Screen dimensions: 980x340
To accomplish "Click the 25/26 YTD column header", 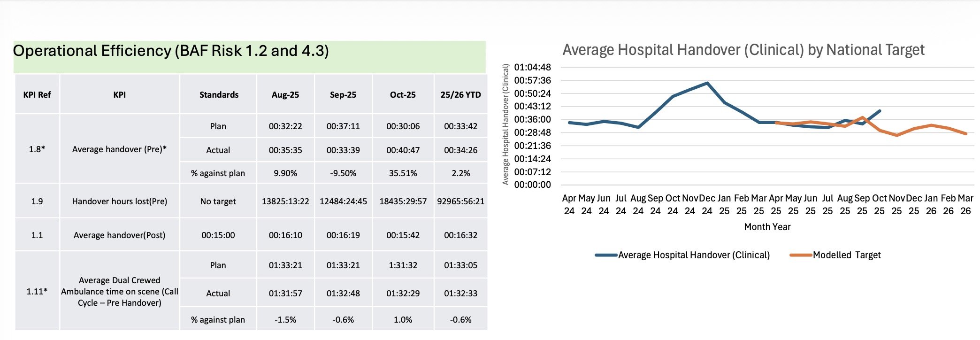I will click(x=460, y=95).
